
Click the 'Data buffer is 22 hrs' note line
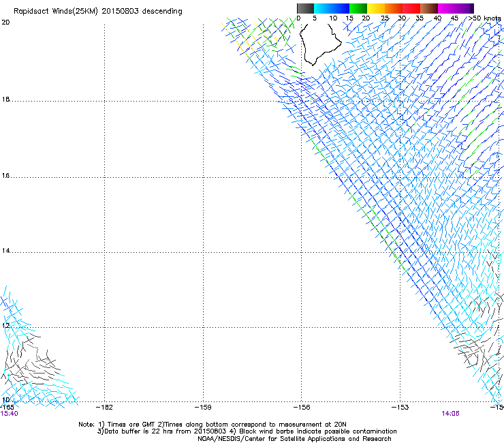(247, 431)
